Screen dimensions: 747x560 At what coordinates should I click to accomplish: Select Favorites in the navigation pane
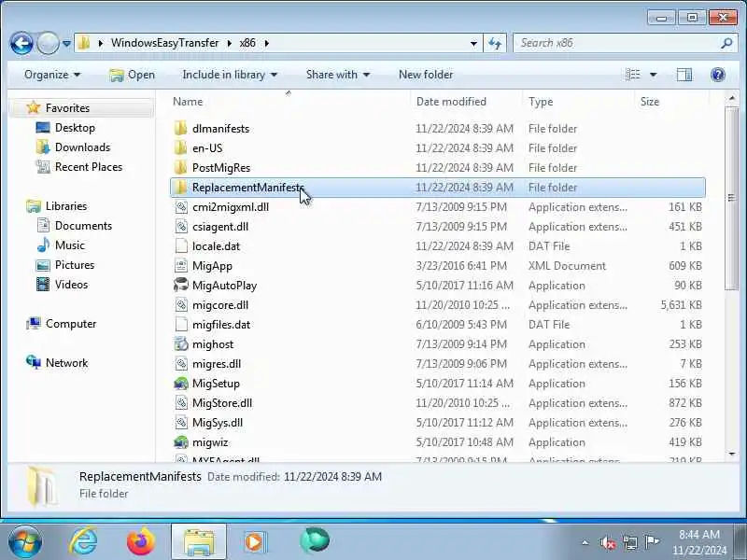coord(67,108)
